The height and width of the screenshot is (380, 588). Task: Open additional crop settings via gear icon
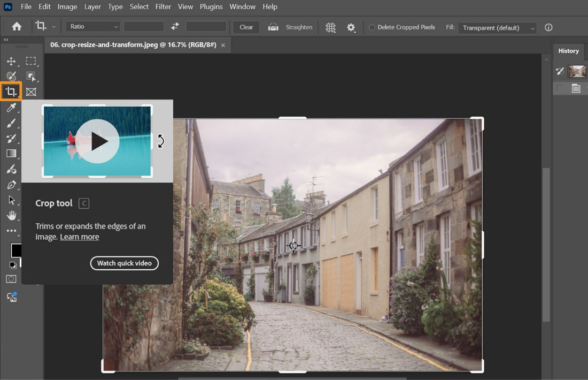[x=351, y=27]
